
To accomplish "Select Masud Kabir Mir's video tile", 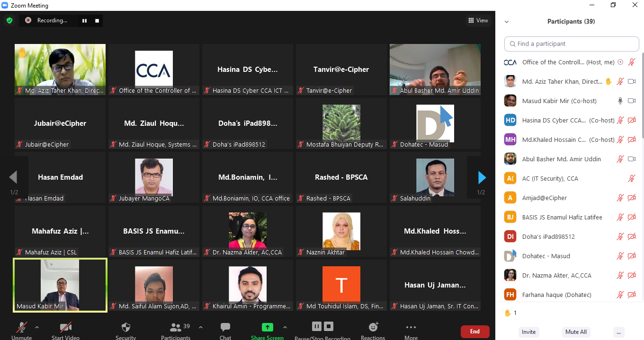I will pos(60,285).
